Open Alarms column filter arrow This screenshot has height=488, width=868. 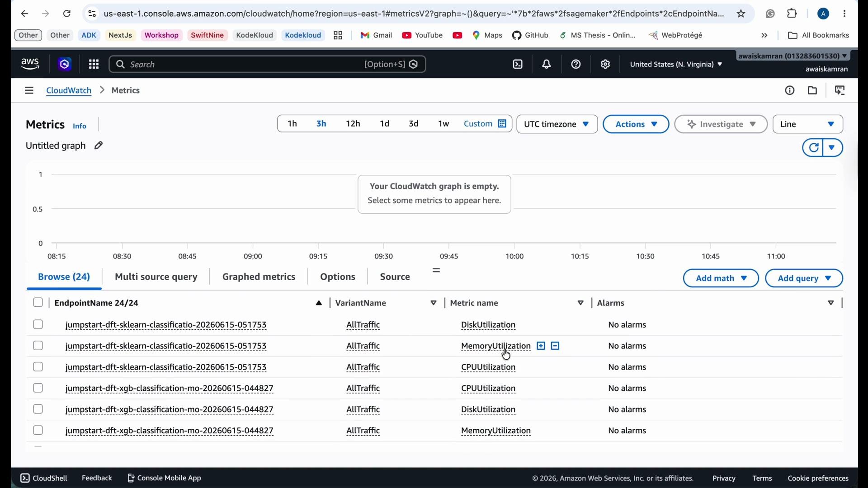pyautogui.click(x=831, y=303)
